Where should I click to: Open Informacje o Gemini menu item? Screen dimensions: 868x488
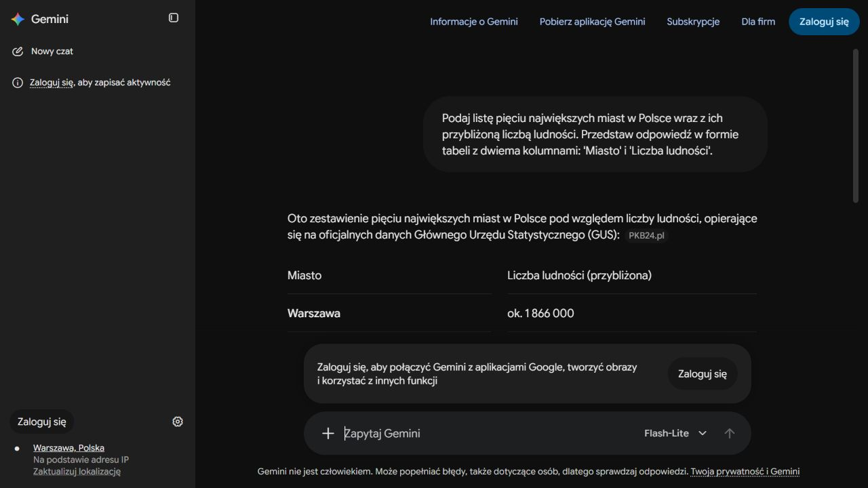[x=474, y=22]
